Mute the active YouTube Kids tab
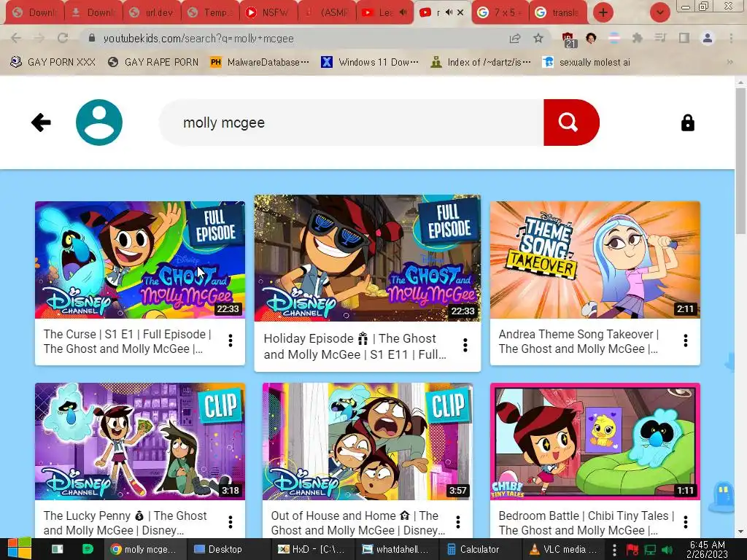Viewport: 747px width, 560px height. tap(449, 12)
